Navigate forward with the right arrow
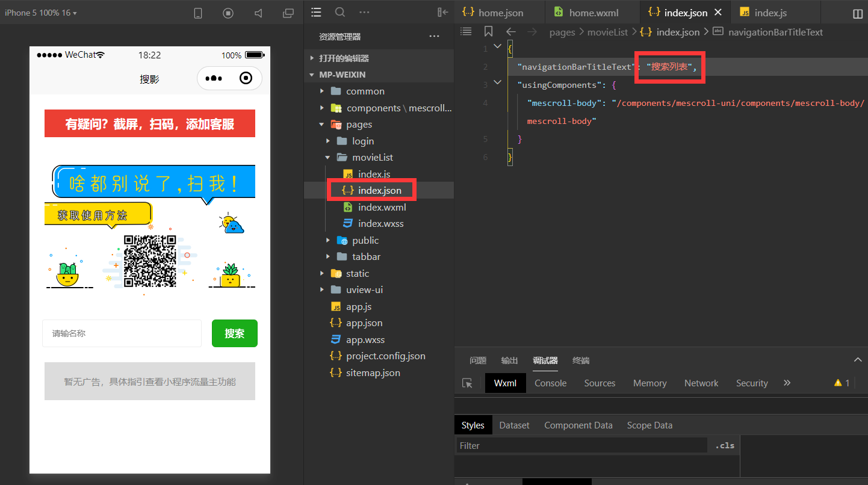The height and width of the screenshot is (485, 868). point(532,32)
